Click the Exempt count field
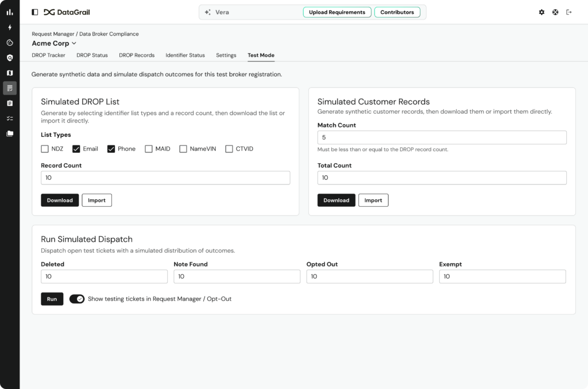The width and height of the screenshot is (588, 389). (502, 276)
